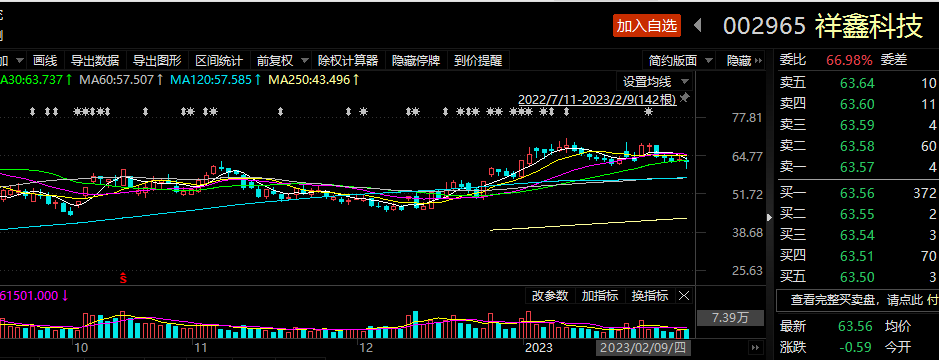Click the red S marker on the chart
The height and width of the screenshot is (360, 939).
tap(123, 277)
